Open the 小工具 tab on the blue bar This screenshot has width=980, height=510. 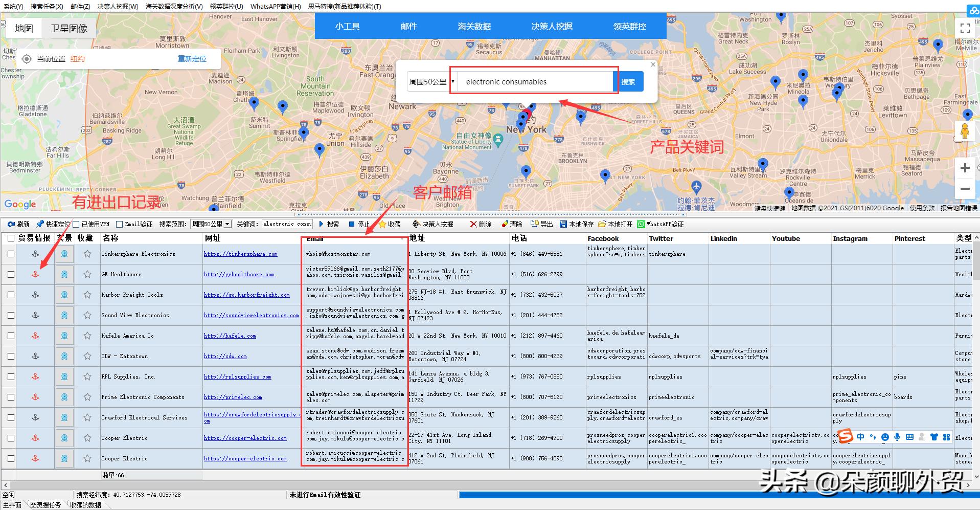[x=348, y=26]
